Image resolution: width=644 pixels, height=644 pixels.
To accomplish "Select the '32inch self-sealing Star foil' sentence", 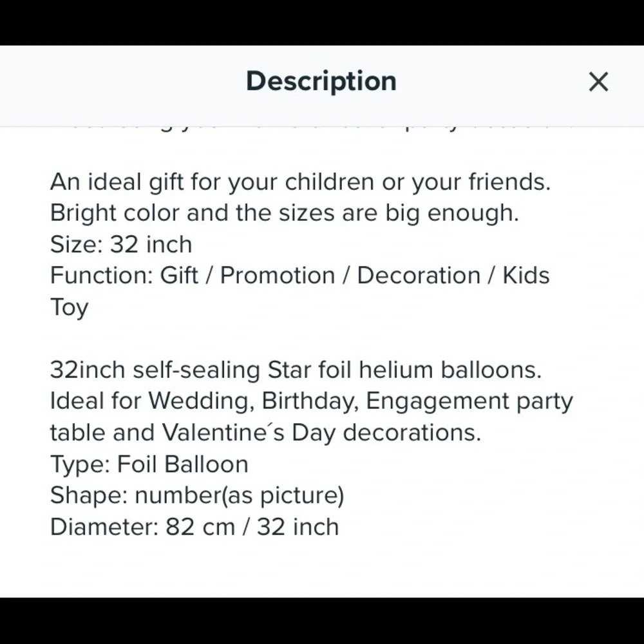I will 296,370.
